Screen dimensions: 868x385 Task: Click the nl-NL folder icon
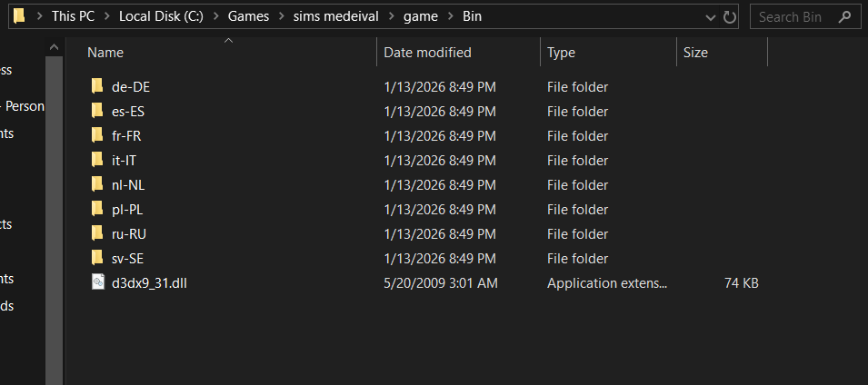(x=98, y=185)
